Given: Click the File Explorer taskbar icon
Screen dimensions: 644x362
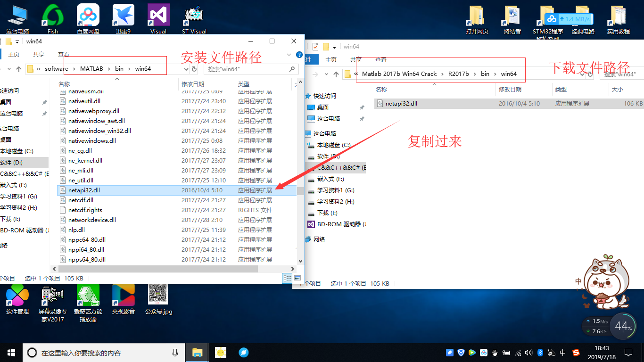Looking at the screenshot, I should point(197,352).
